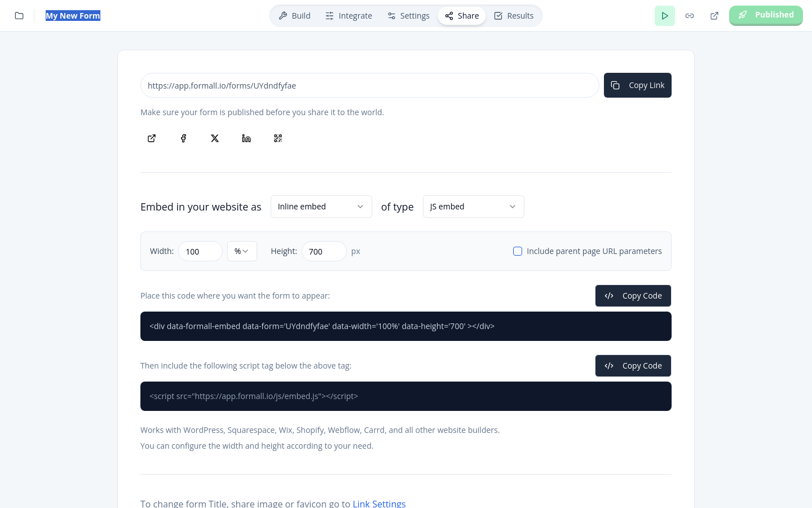Open the folder icon in header

[19, 16]
